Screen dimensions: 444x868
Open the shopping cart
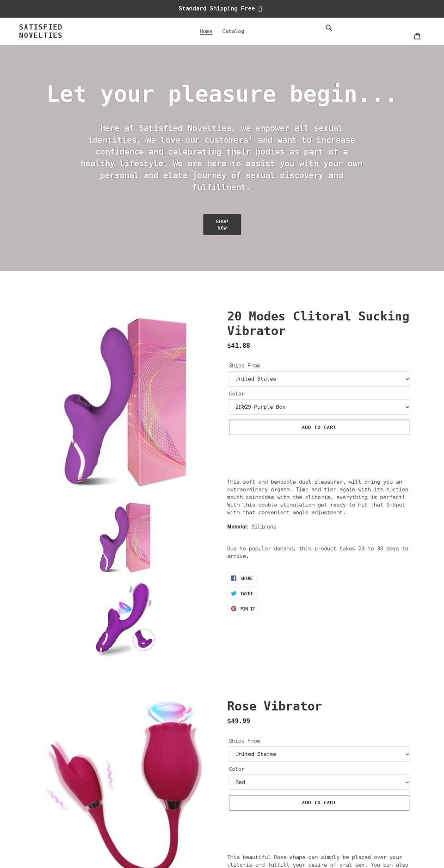click(x=417, y=36)
